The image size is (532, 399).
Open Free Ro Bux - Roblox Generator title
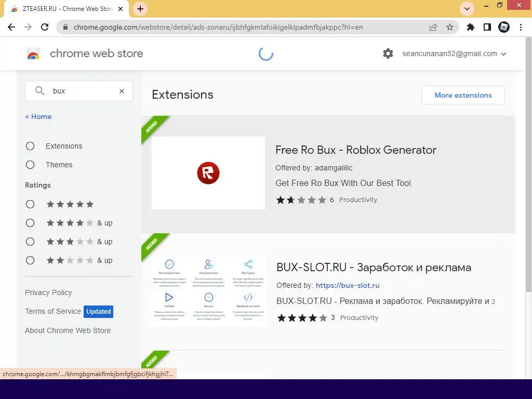tap(356, 150)
